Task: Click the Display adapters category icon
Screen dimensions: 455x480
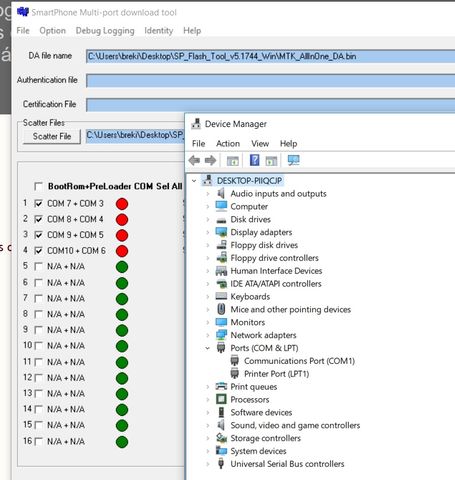Action: click(221, 232)
